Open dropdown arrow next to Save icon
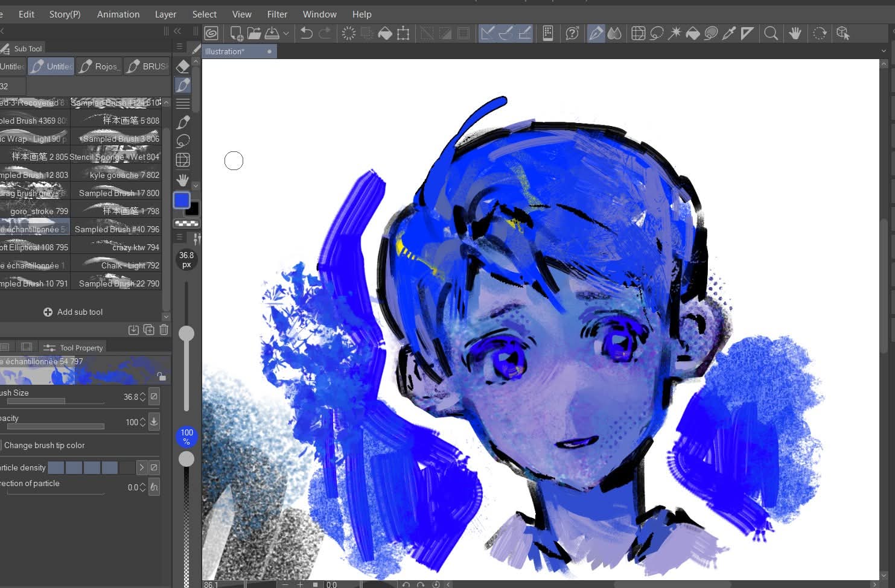 pos(286,34)
